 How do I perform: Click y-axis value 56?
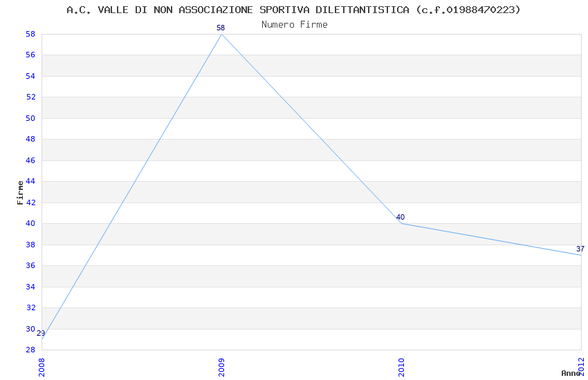coord(30,55)
